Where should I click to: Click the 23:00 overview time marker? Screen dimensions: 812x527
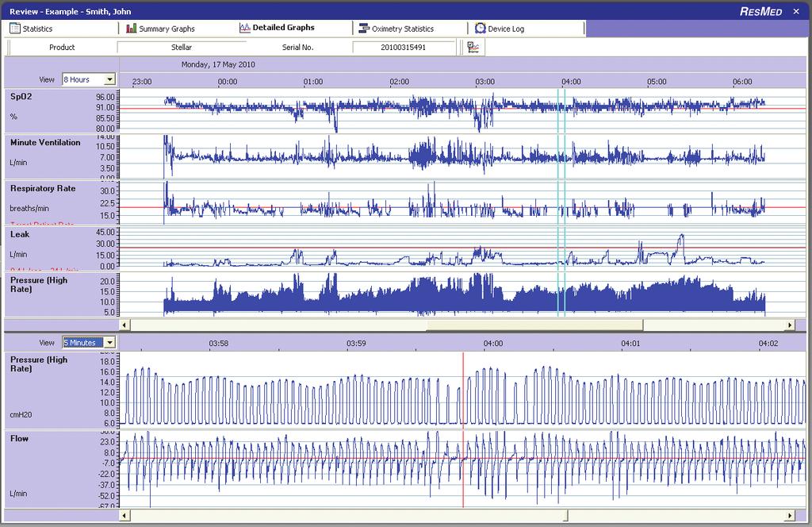(142, 82)
